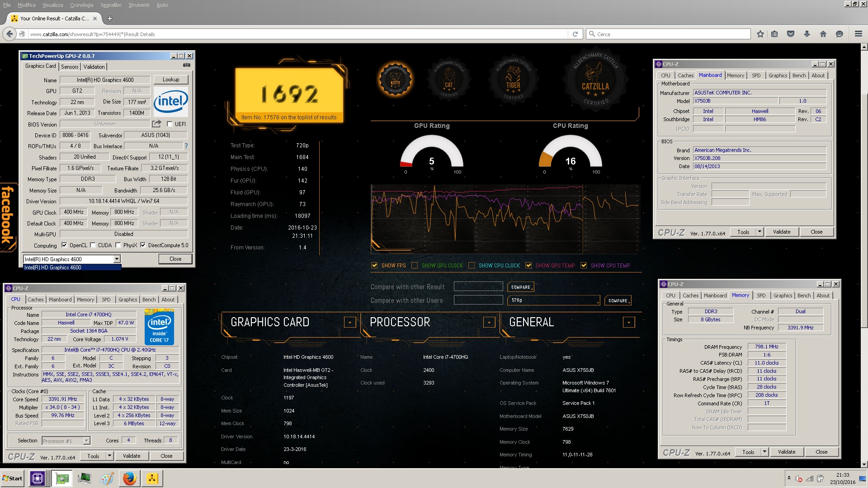This screenshot has width=868, height=488.
Task: Open the Paint palette taskbar icon
Action: coord(107,479)
